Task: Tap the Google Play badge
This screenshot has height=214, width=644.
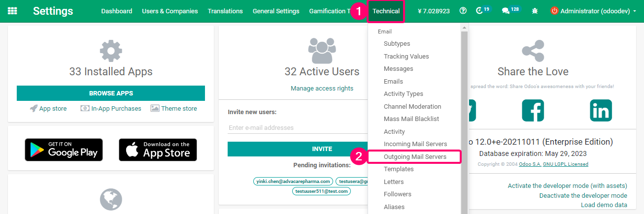Action: coord(64,150)
